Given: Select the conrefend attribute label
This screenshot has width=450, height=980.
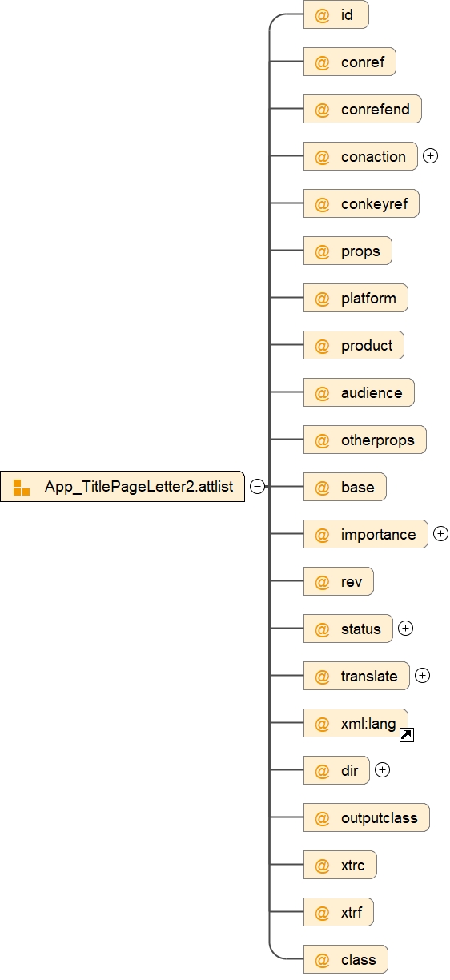Looking at the screenshot, I should [x=376, y=109].
